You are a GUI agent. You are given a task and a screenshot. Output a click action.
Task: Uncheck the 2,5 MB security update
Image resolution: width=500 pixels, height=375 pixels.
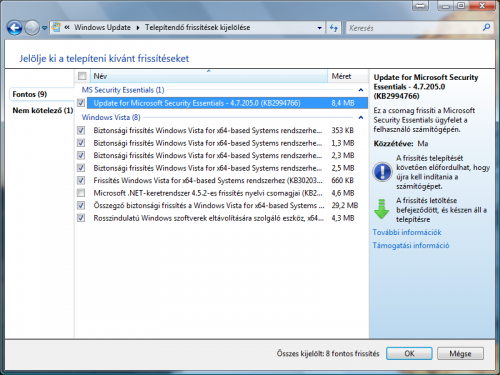click(81, 168)
